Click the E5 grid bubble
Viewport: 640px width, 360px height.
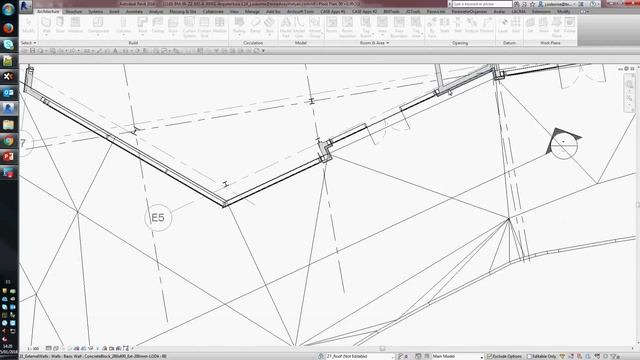pos(158,218)
